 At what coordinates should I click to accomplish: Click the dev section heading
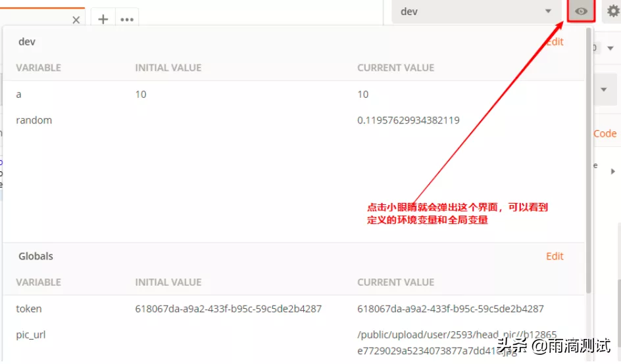coord(27,41)
